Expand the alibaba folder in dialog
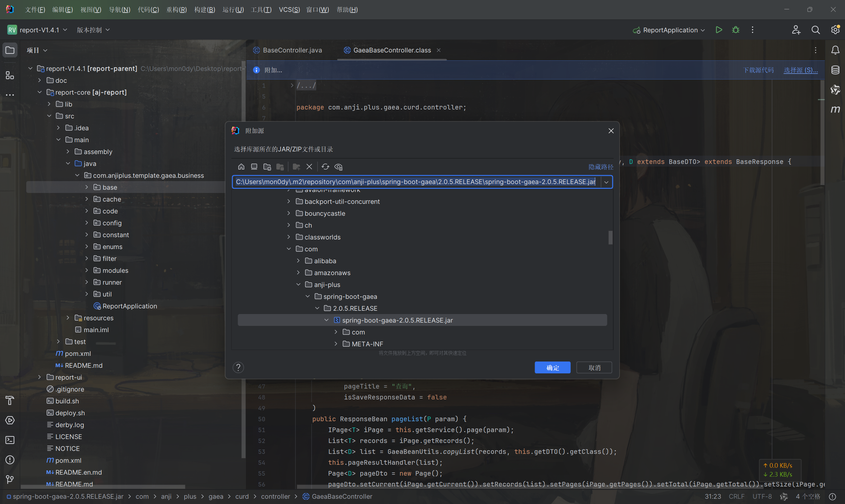The height and width of the screenshot is (504, 845). pos(298,261)
